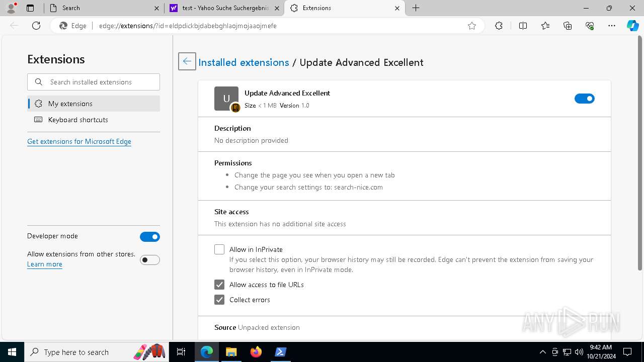
Task: Follow the Learn more link
Action: tap(45, 264)
